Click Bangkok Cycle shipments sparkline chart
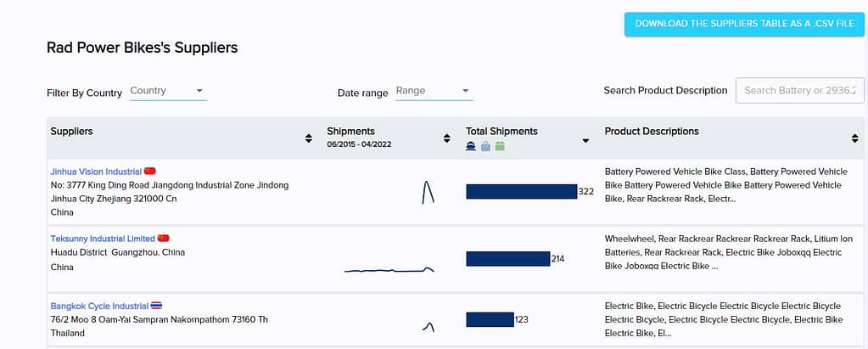Screen dimensions: 868x349 [428, 327]
